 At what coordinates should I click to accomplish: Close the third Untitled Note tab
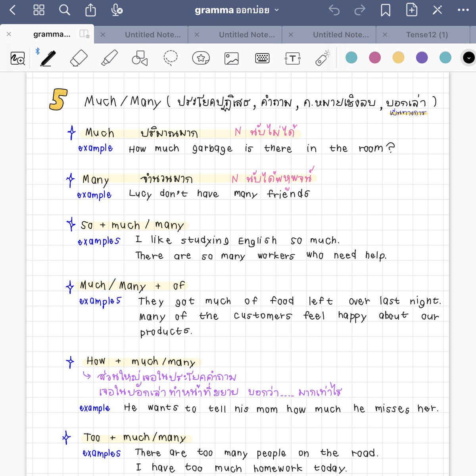click(291, 35)
